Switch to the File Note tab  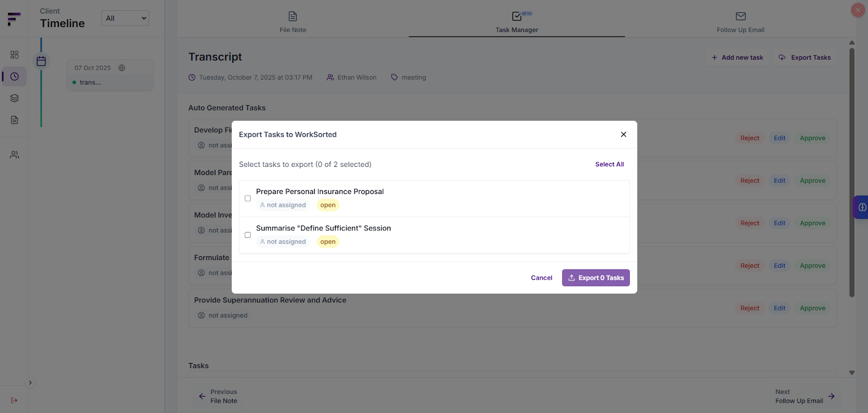pos(293,22)
